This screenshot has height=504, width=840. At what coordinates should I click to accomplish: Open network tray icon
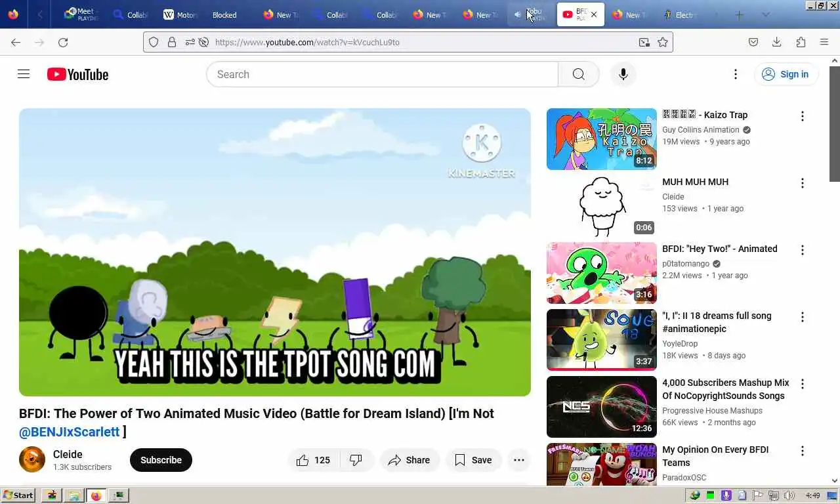coord(774,495)
